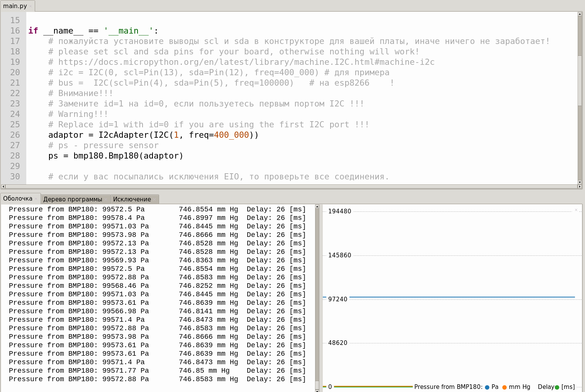Click the '# Warning!!!' comment
585x392 pixels.
pos(78,114)
